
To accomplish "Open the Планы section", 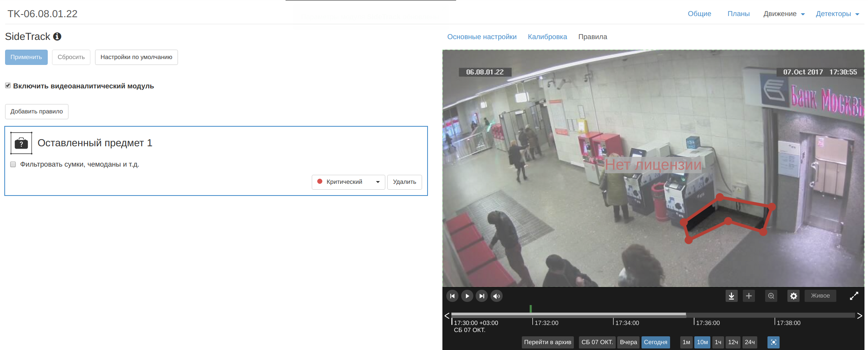I will (739, 14).
